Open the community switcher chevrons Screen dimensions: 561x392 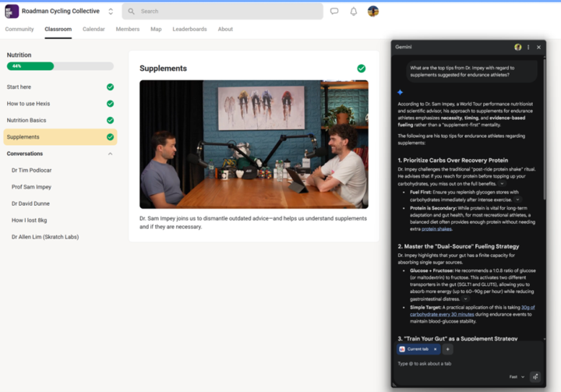pos(111,12)
